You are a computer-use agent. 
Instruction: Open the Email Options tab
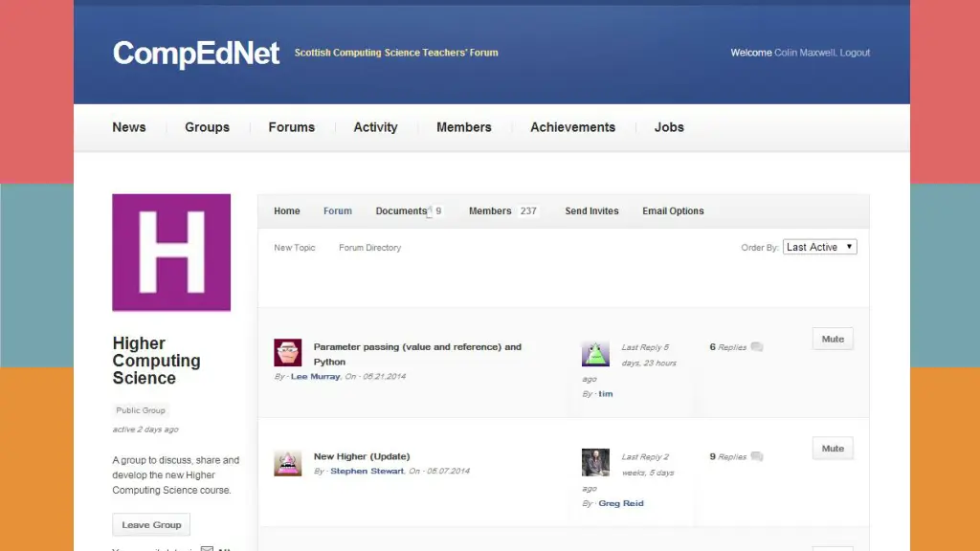click(673, 211)
